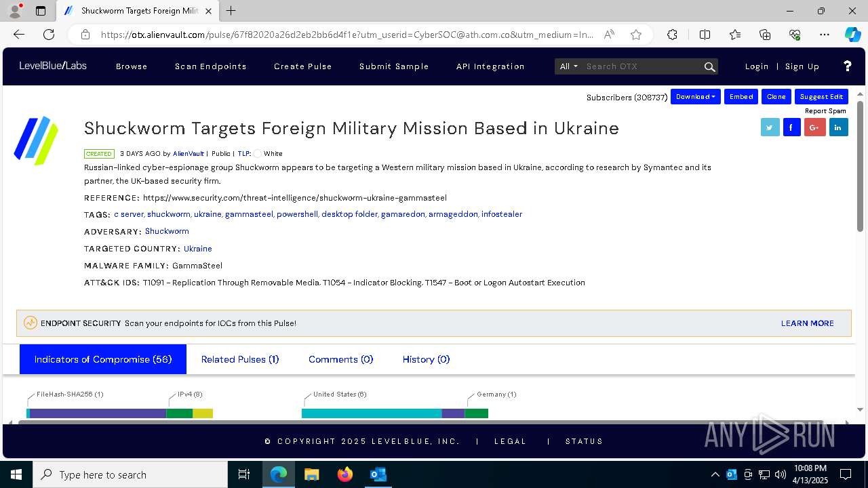Open the notifications center
This screenshot has width=868, height=488.
coord(846,474)
